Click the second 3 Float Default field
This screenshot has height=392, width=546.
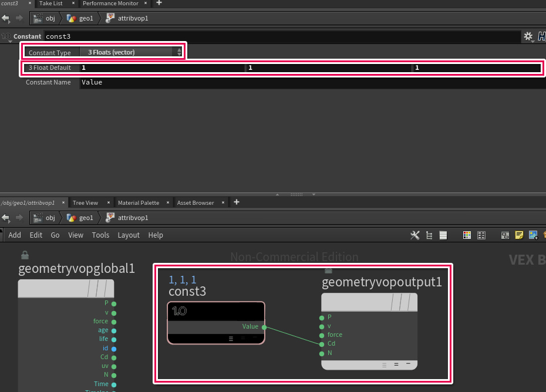[329, 67]
